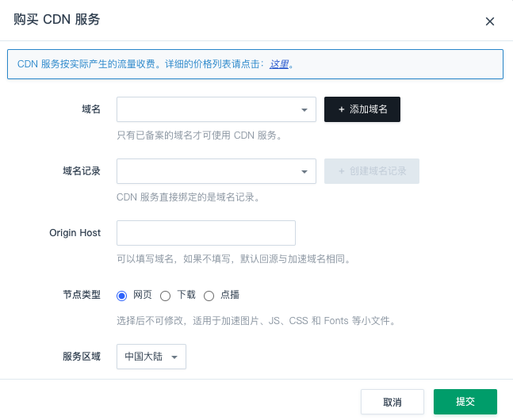Open the 这里 pricing list link

279,64
